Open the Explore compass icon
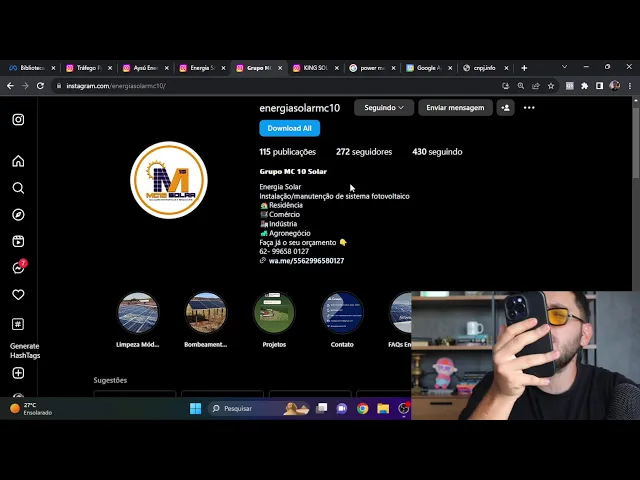The width and height of the screenshot is (640, 480). coord(18,215)
